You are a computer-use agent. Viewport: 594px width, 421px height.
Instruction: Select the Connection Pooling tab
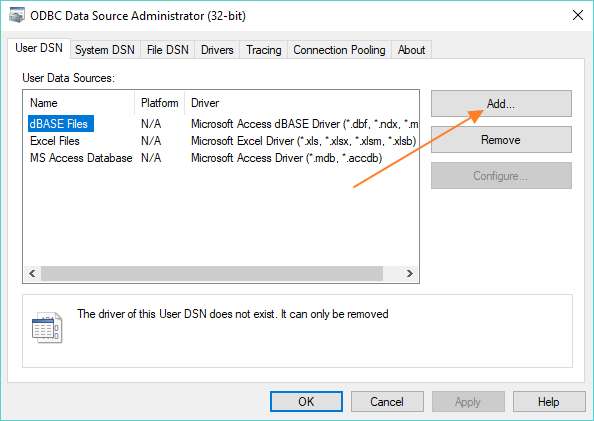tap(339, 50)
